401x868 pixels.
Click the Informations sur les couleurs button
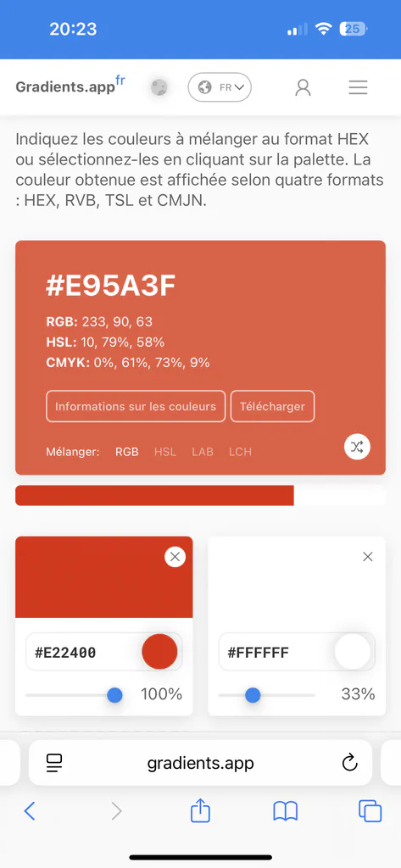coord(136,406)
